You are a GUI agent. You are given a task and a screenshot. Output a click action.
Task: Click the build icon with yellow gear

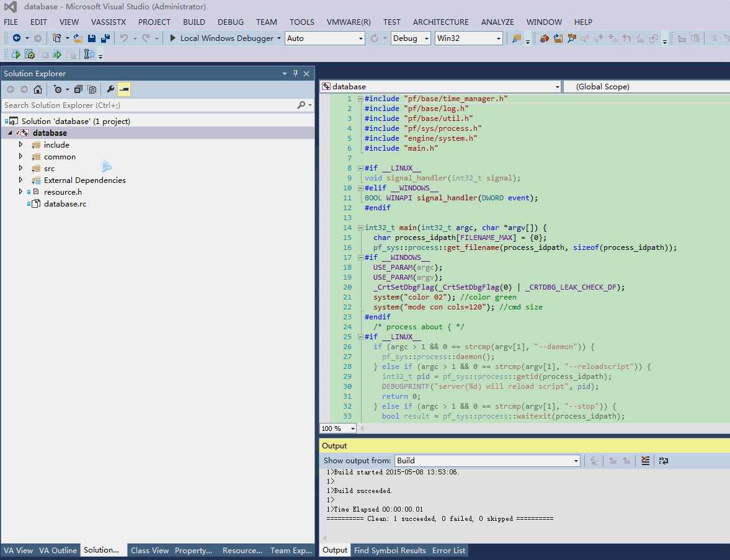point(30,55)
